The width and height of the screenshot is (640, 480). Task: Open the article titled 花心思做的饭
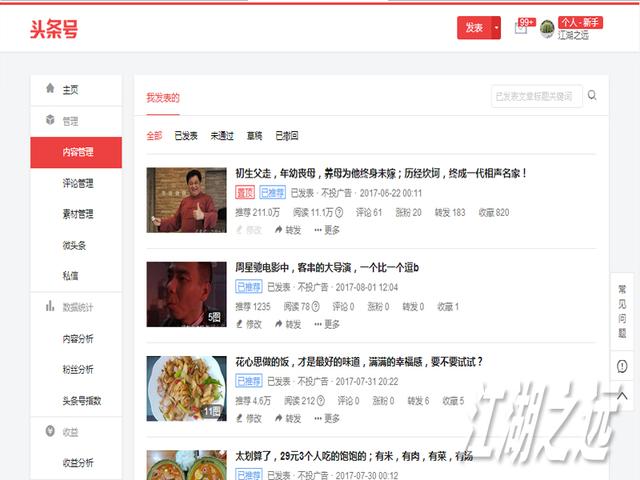[359, 362]
